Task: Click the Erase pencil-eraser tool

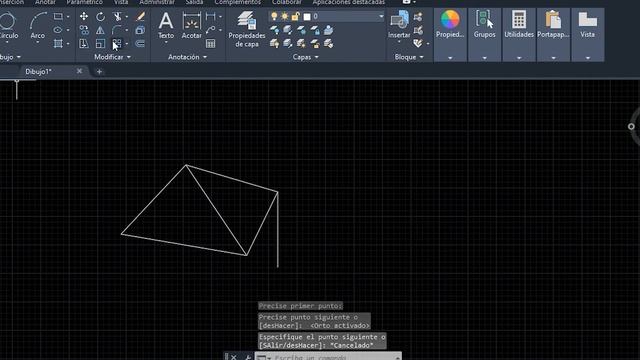Action: tap(140, 16)
